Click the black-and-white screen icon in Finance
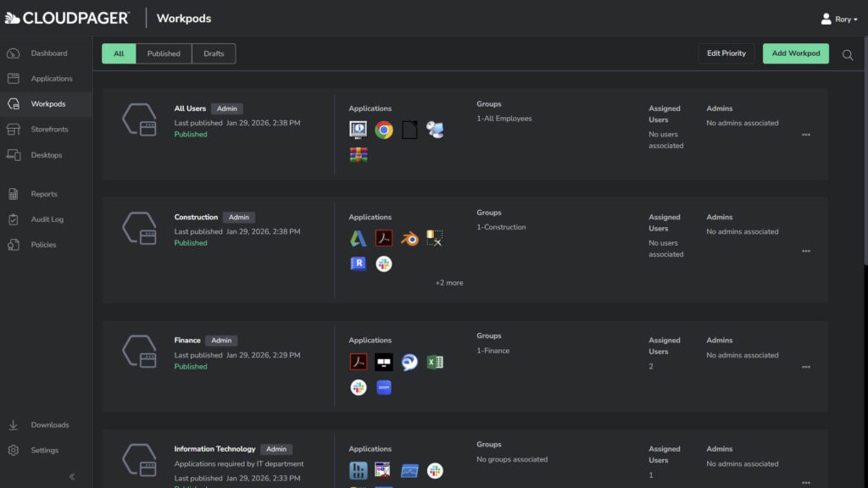 point(384,362)
